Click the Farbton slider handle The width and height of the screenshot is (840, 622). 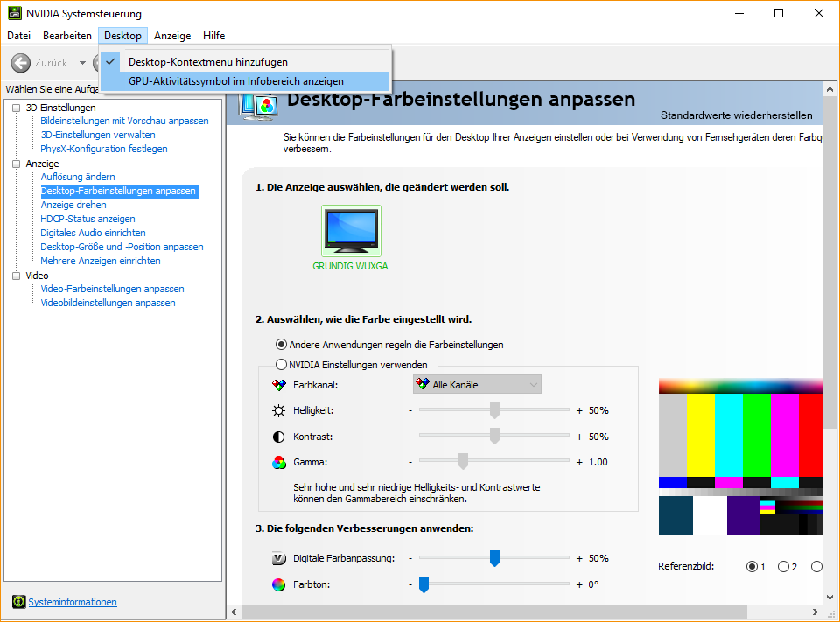pyautogui.click(x=423, y=584)
